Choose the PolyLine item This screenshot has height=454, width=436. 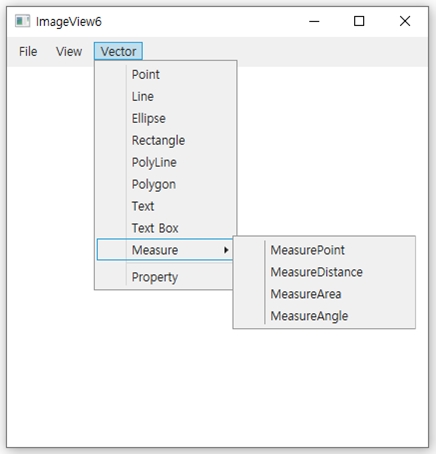pyautogui.click(x=166, y=162)
